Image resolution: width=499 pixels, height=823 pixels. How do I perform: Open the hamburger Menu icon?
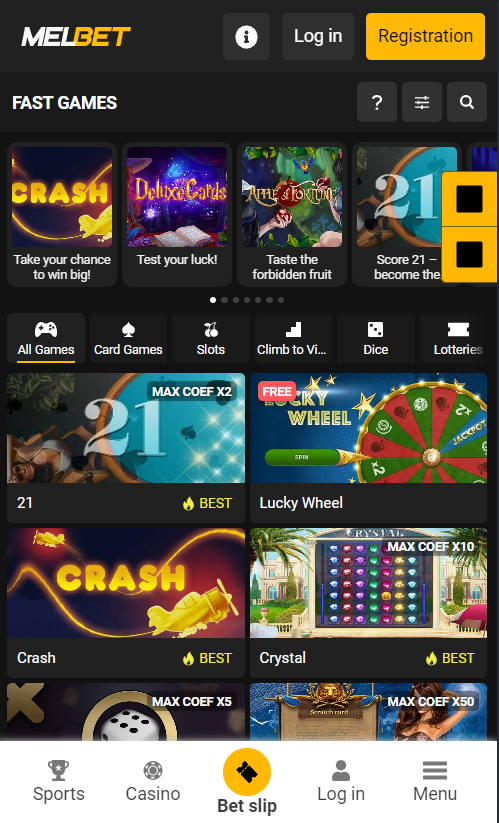435,771
